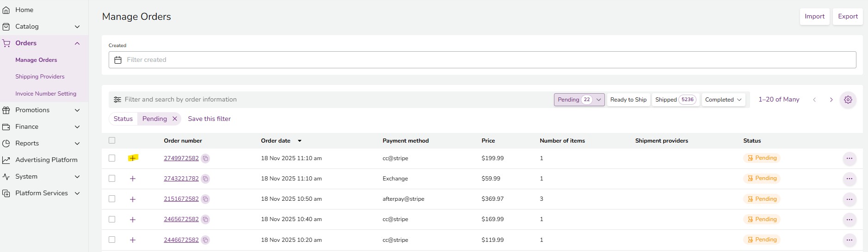Copy order number 2465672582
Screen dimensions: 868x252
click(205, 220)
